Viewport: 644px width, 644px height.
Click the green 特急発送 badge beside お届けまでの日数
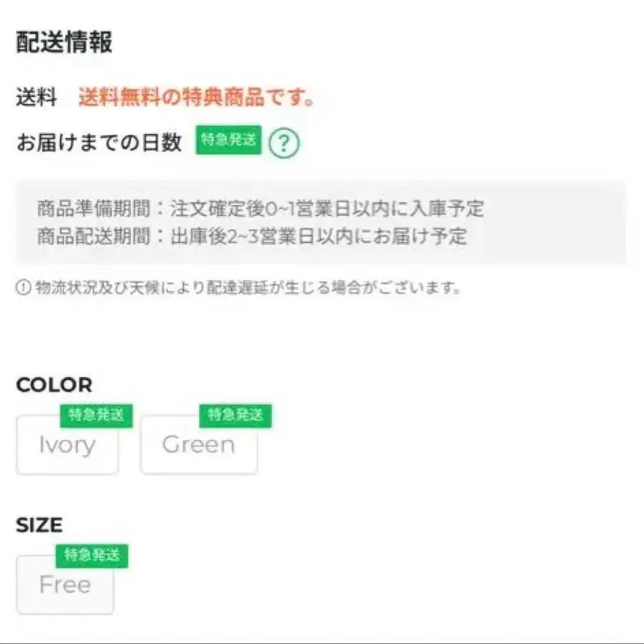point(228,138)
